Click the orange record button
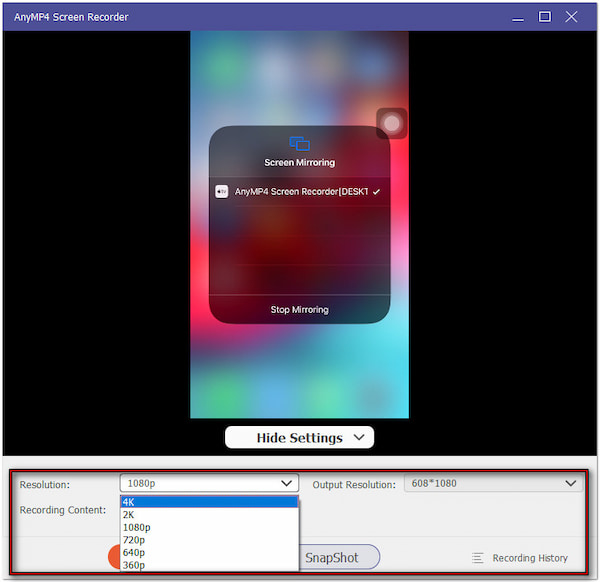 point(114,557)
